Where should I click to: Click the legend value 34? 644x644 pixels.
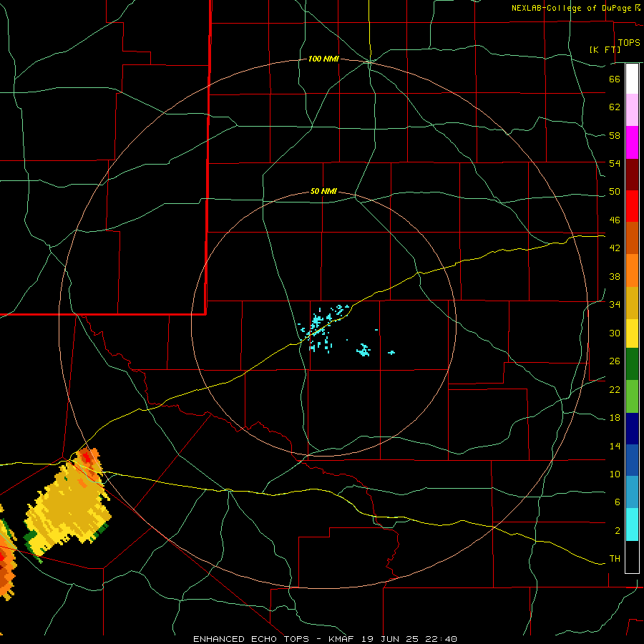[x=615, y=305]
